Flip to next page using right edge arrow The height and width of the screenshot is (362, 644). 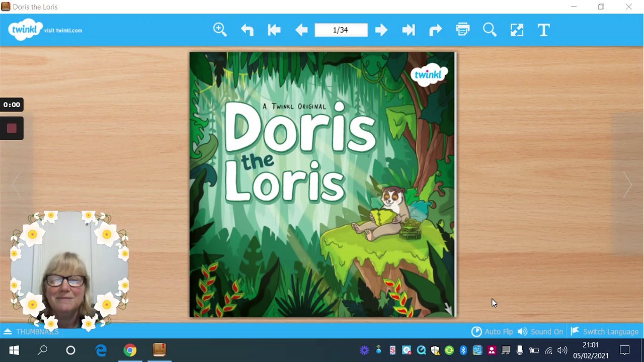pyautogui.click(x=627, y=185)
